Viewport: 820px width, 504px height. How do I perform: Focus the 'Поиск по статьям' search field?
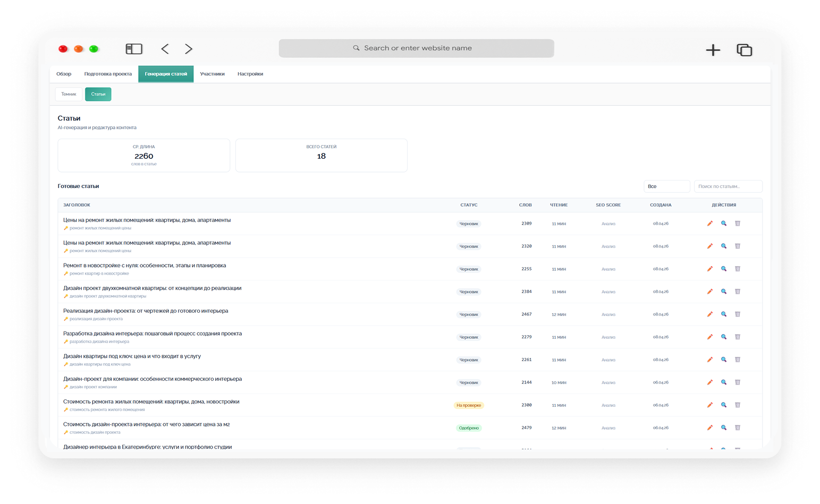coord(728,186)
